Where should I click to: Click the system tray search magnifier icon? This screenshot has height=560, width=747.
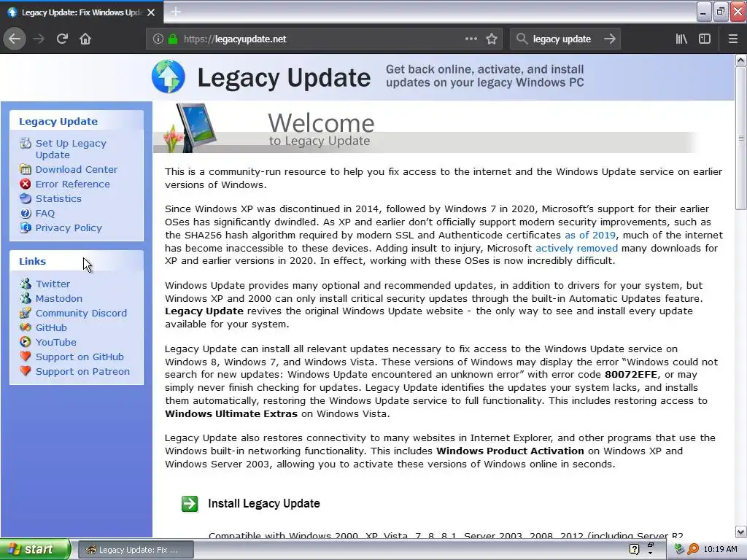(x=693, y=549)
